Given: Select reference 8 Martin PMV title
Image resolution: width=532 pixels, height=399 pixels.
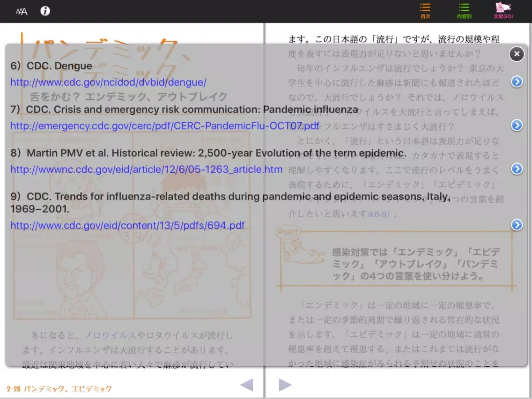Looking at the screenshot, I should pos(208,153).
